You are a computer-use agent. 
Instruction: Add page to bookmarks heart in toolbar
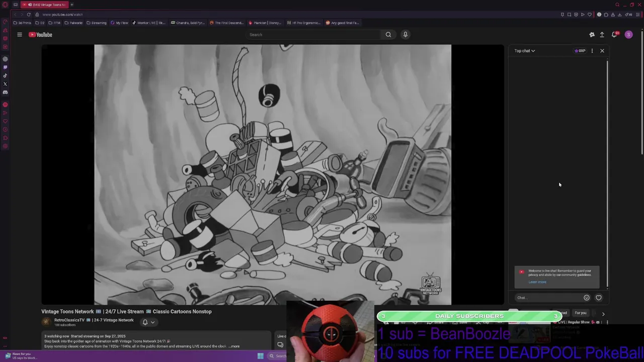tap(590, 15)
